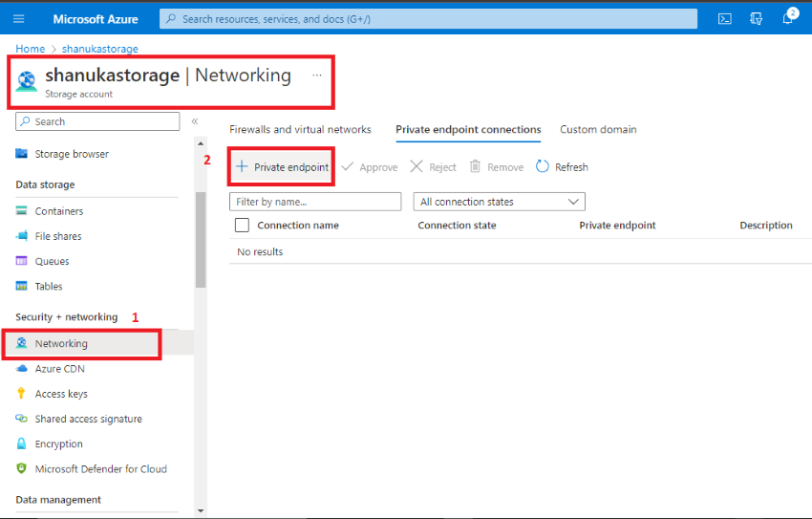Viewport: 812px width, 519px height.
Task: Select the Private endpoint connections tab
Action: 468,129
